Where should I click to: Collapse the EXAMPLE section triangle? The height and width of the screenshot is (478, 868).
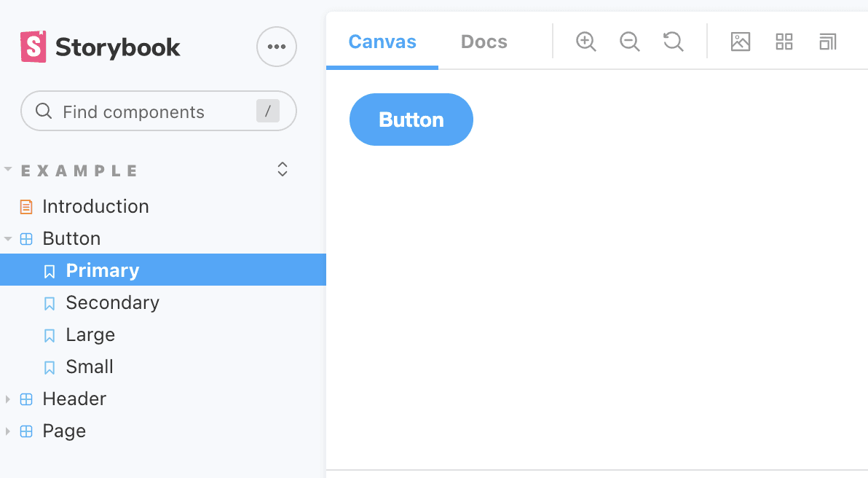(8, 169)
